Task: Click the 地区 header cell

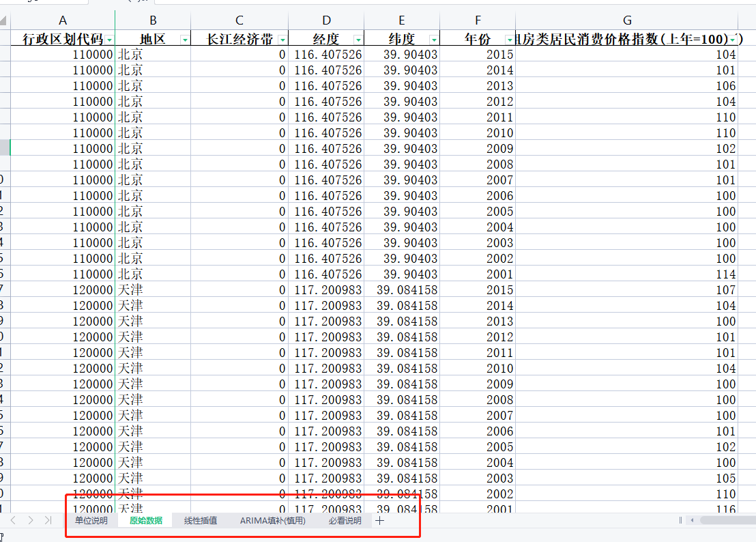Action: click(x=153, y=39)
